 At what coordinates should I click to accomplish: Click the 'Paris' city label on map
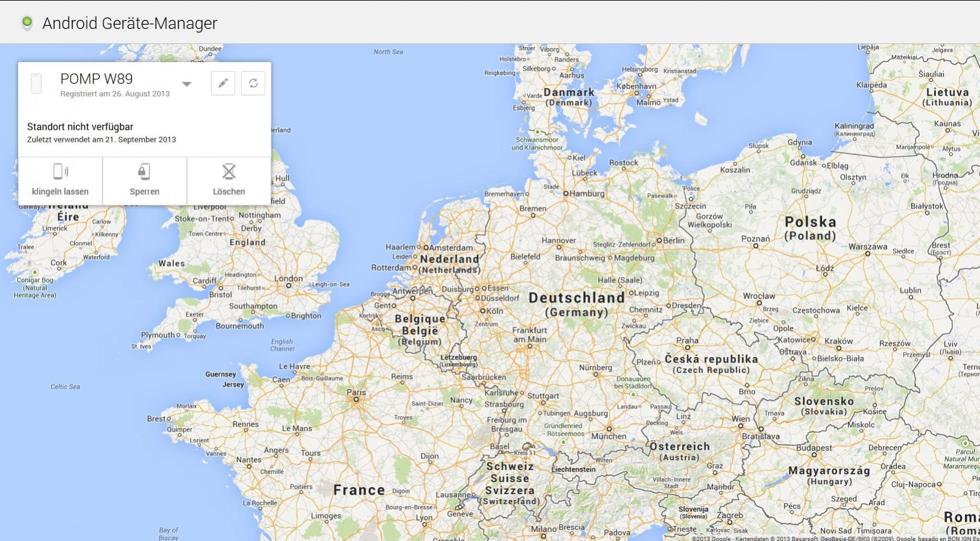356,392
